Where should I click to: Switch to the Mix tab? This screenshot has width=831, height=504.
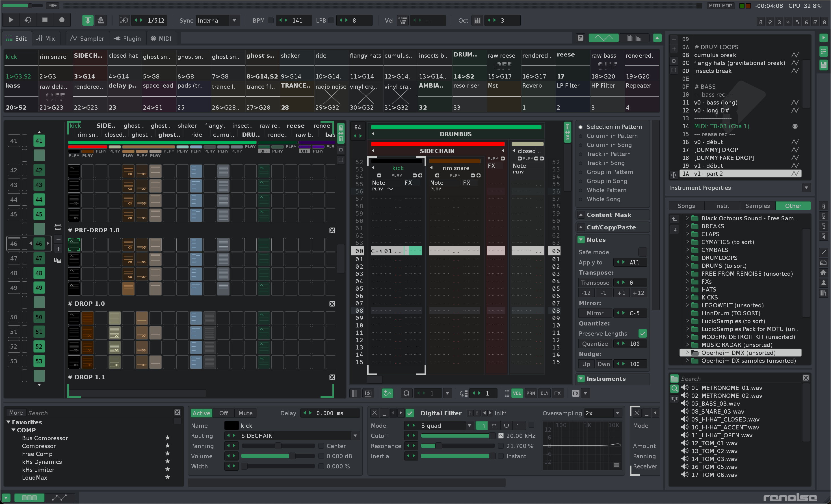pos(46,38)
